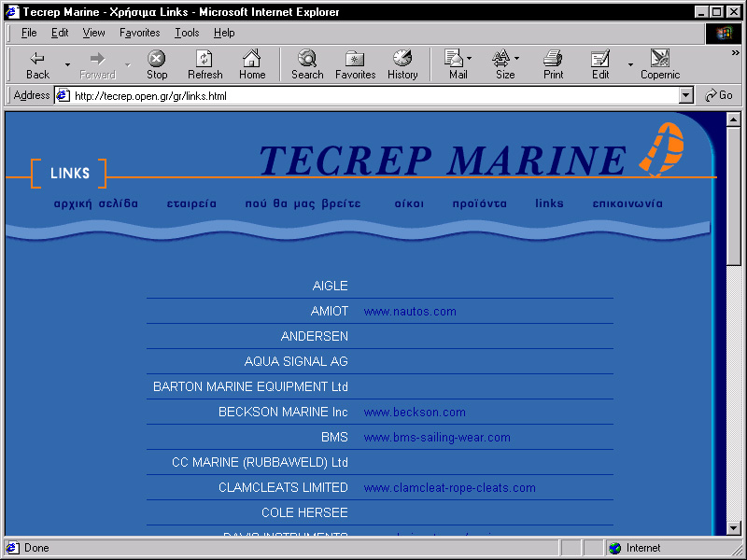The width and height of the screenshot is (747, 560).
Task: Click the TECREP MARINE header title
Action: 443,160
